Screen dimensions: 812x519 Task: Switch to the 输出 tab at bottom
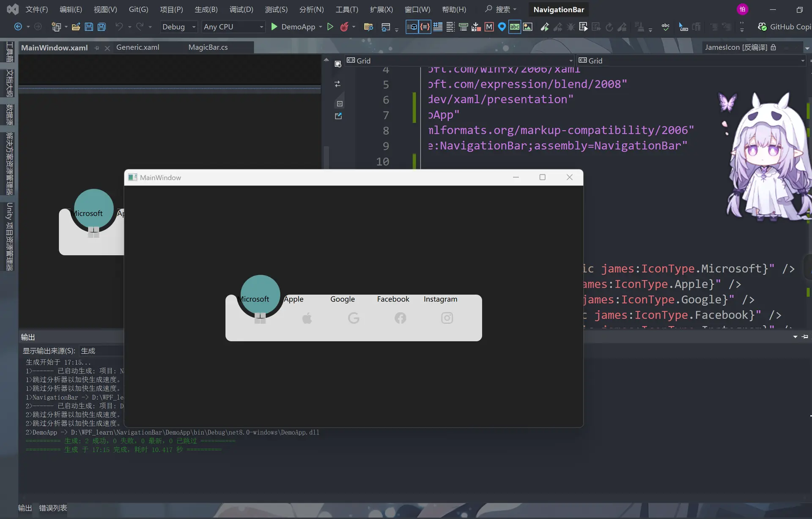[x=25, y=508]
